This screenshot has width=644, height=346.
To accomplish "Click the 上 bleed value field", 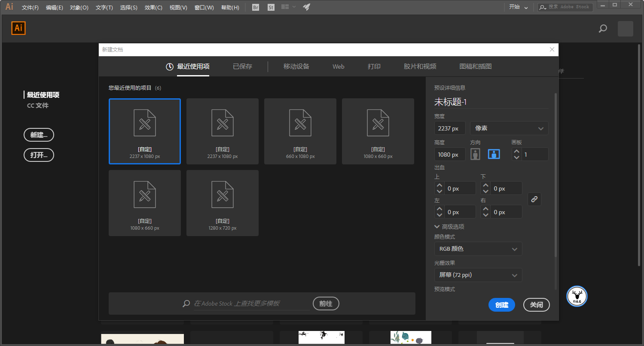I will pyautogui.click(x=460, y=188).
